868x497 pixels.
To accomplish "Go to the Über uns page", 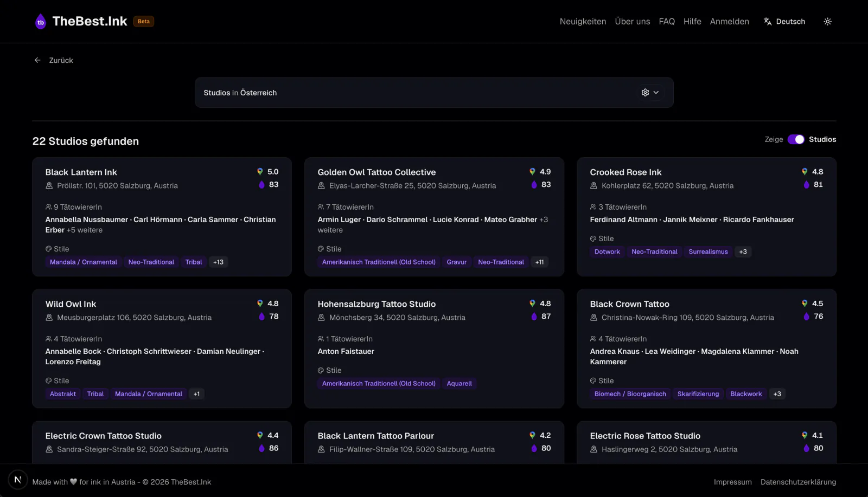I will click(x=633, y=22).
